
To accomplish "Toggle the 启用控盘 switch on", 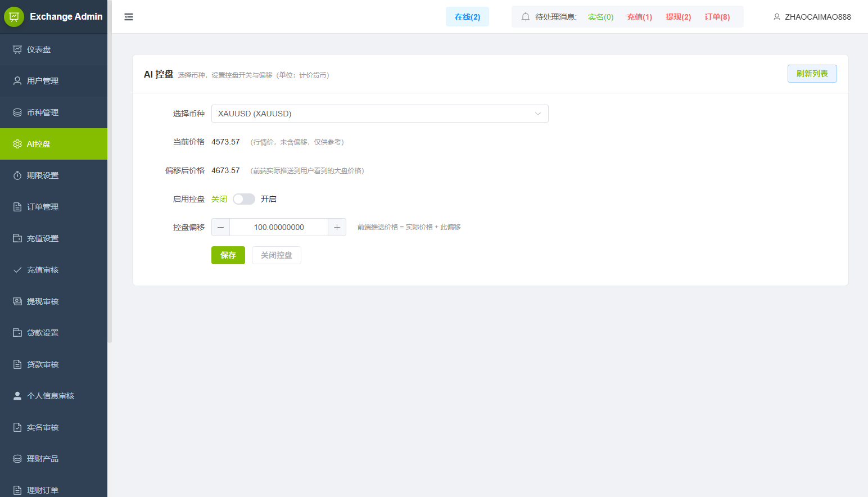I will [244, 199].
